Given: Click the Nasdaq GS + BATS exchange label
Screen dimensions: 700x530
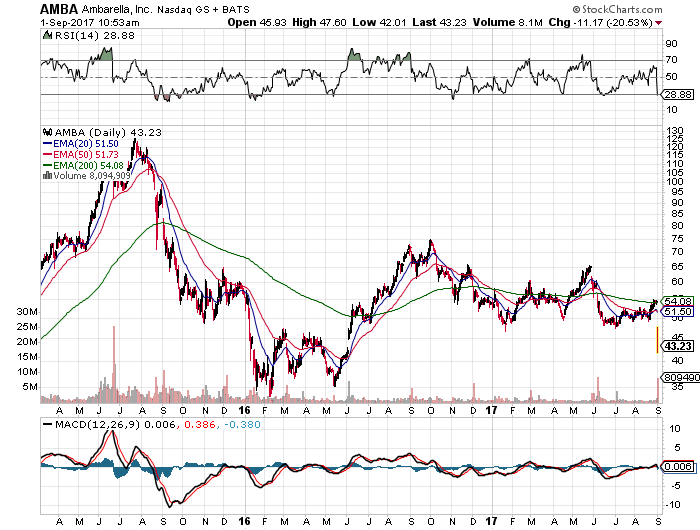Looking at the screenshot, I should (x=203, y=9).
